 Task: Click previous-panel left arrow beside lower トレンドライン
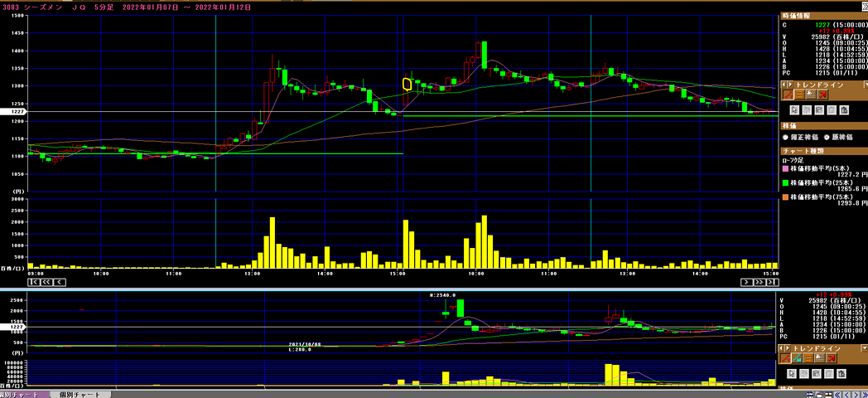point(781,348)
